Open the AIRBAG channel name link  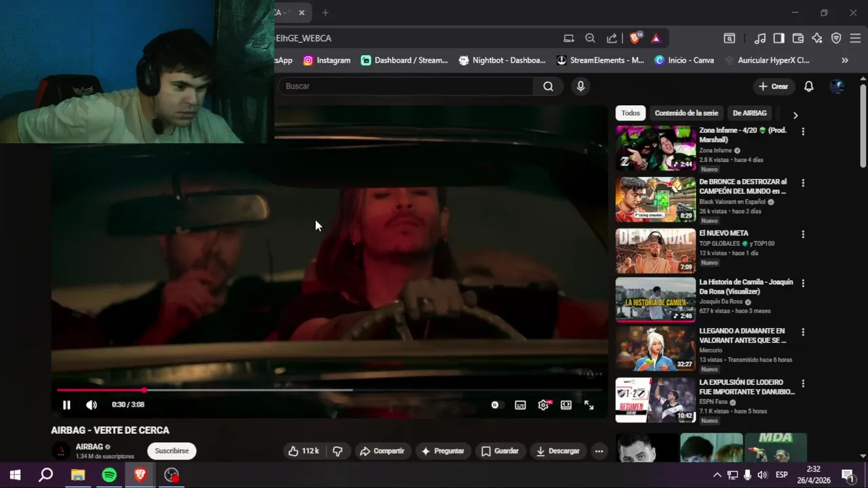pyautogui.click(x=90, y=447)
